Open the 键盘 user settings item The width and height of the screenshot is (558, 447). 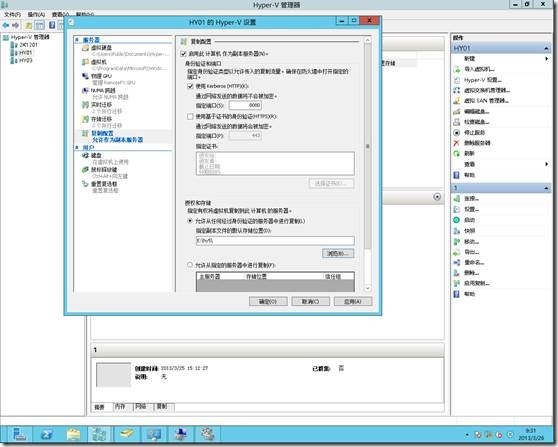96,156
